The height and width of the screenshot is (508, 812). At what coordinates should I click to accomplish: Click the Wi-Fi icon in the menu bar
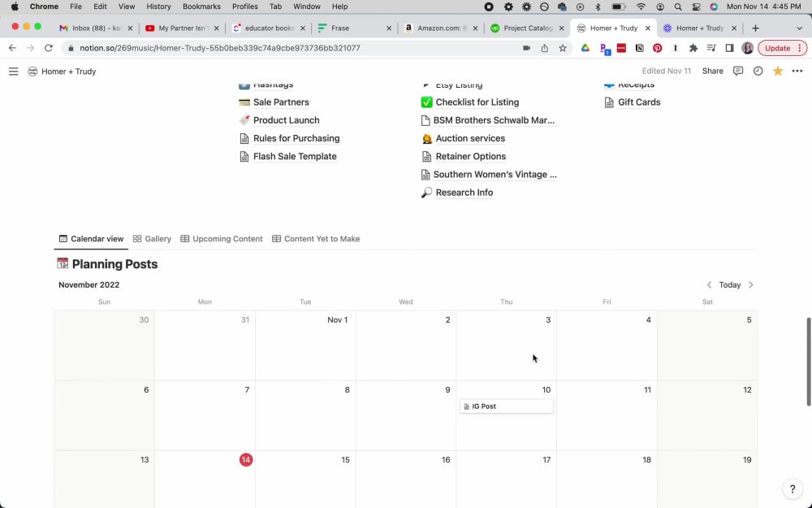point(641,7)
